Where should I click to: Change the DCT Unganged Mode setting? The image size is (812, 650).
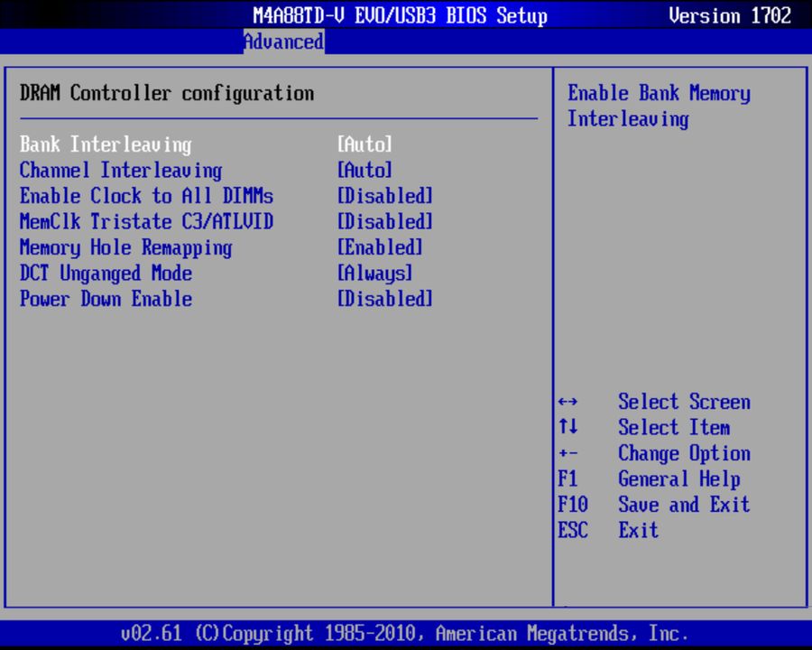[374, 273]
